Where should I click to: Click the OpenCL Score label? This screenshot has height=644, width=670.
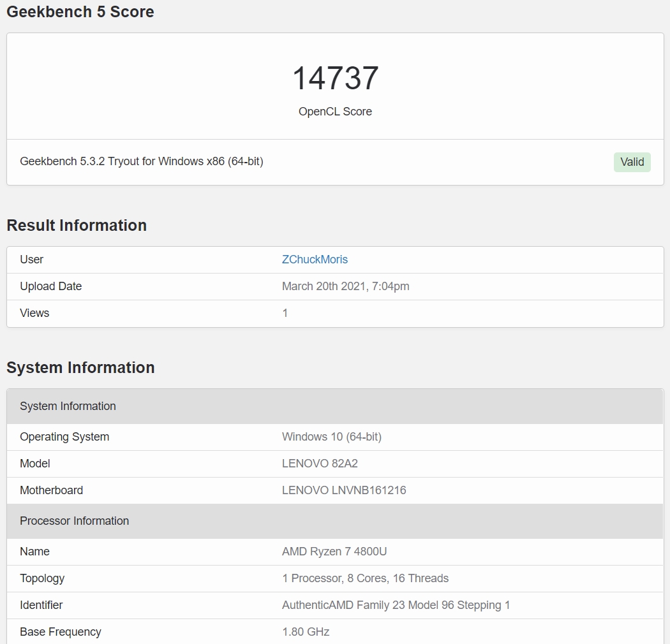point(336,112)
